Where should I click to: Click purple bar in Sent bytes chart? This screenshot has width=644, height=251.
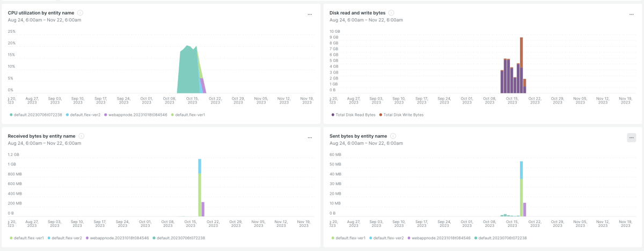[524, 209]
